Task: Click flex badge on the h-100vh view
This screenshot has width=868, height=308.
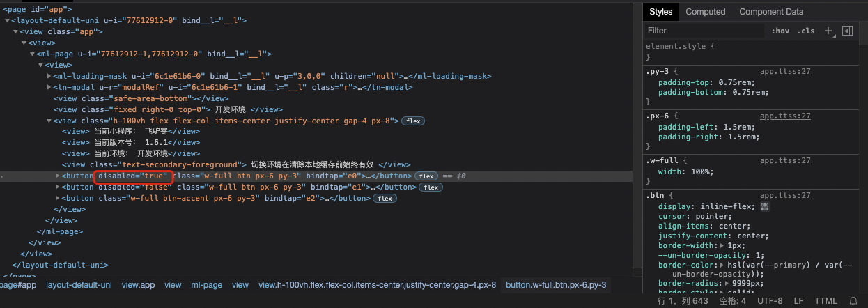Action: pyautogui.click(x=414, y=121)
